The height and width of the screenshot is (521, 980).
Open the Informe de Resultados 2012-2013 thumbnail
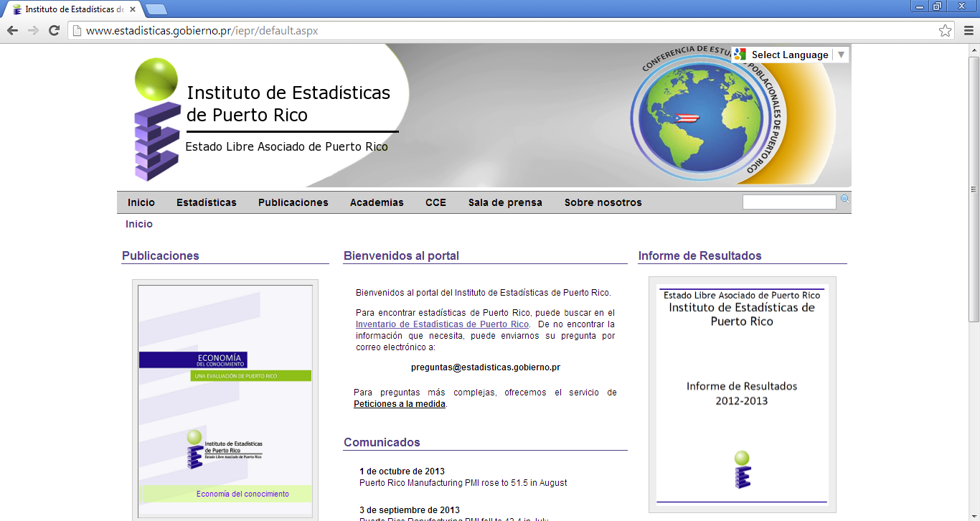click(x=743, y=395)
